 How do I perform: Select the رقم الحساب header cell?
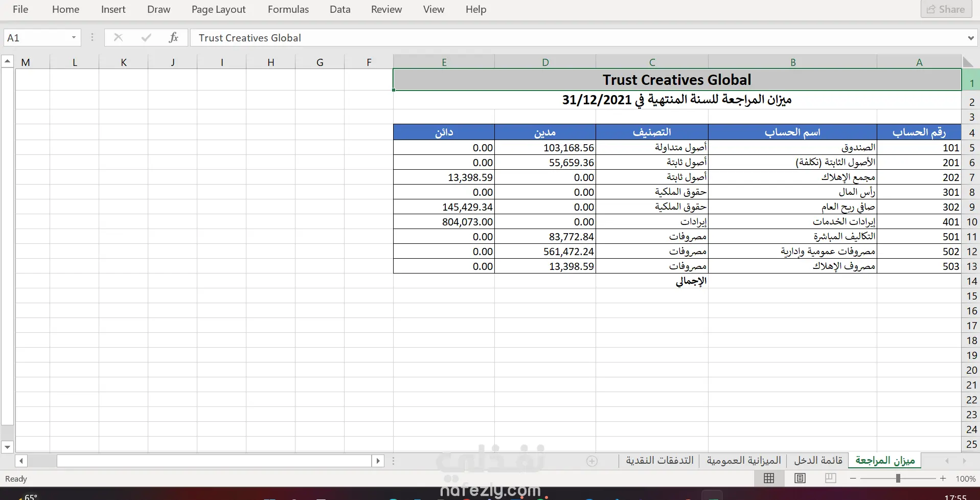[919, 132]
